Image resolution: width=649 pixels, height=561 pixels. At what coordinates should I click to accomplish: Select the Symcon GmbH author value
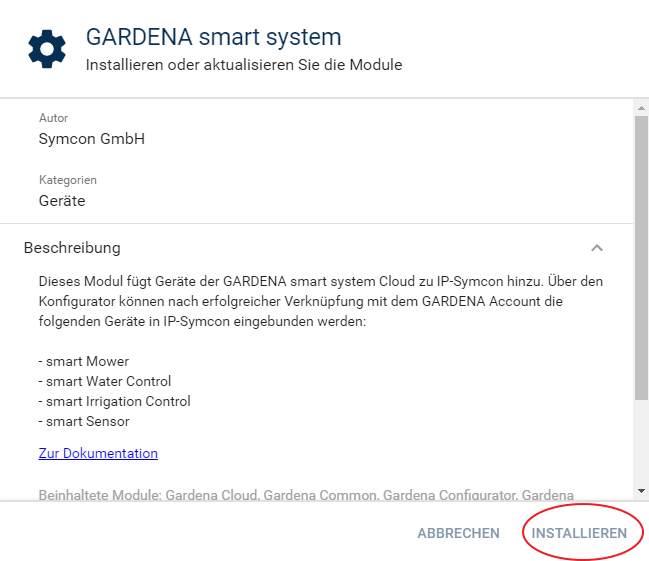(92, 139)
